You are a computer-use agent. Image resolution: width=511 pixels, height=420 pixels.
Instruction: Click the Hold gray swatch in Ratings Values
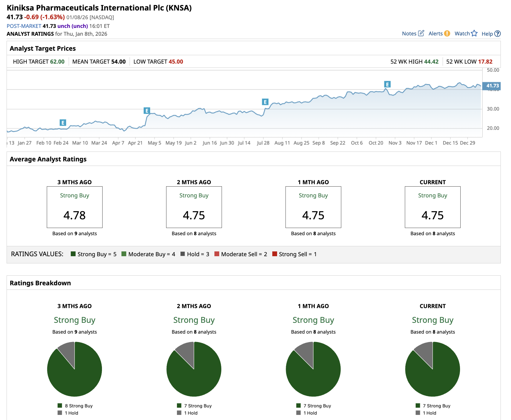click(183, 254)
